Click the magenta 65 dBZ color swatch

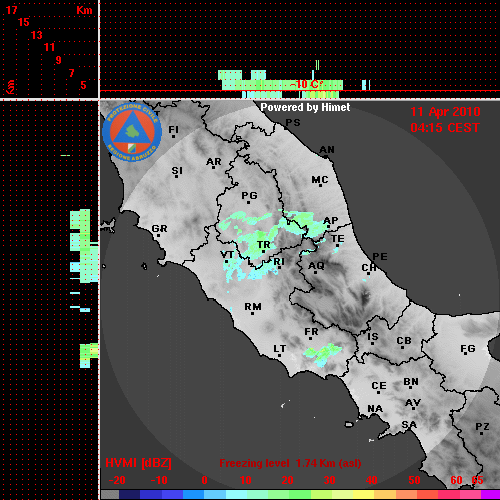coord(490,495)
